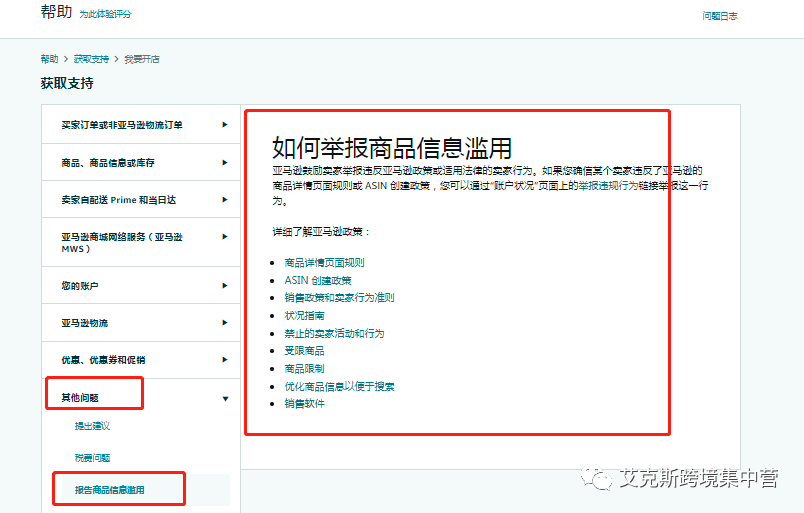Screen dimensions: 804x513
Task: Click 获取支持 page heading
Action: (x=67, y=83)
